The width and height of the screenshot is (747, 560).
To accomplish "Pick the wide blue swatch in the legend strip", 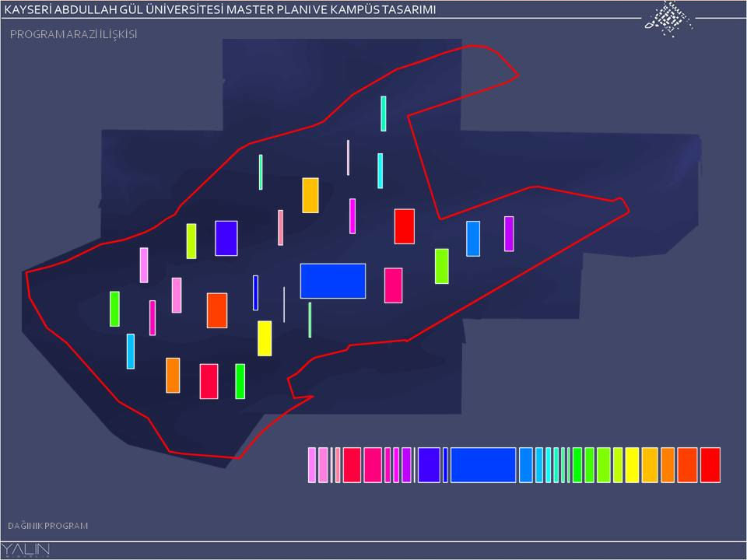I will tap(483, 465).
